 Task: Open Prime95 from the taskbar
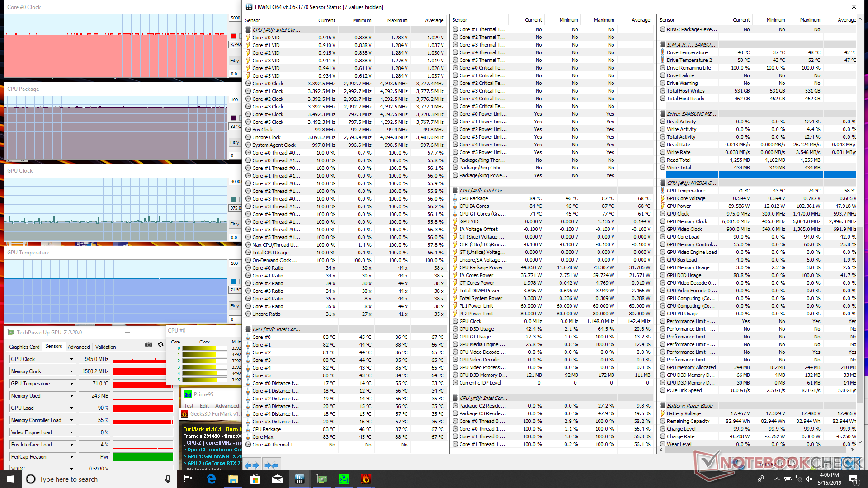[344, 479]
